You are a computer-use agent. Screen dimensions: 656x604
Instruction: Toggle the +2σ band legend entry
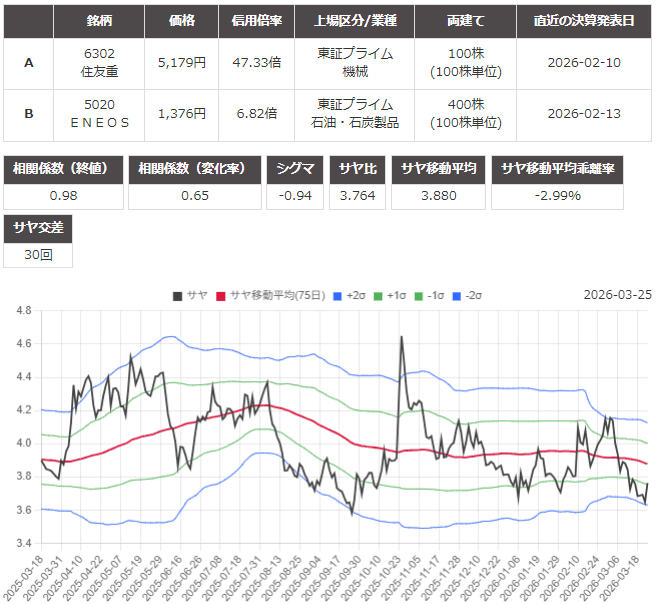342,295
